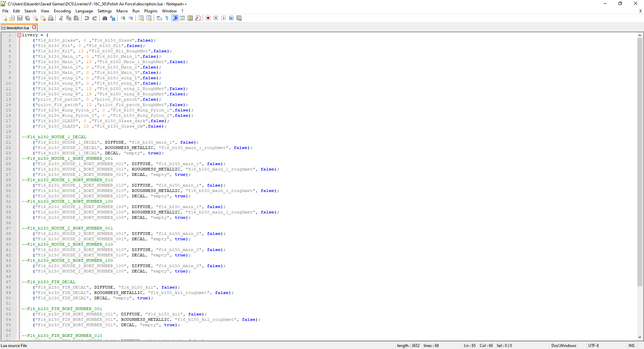The height and width of the screenshot is (349, 644).
Task: Open the Plugins menu
Action: [x=151, y=11]
